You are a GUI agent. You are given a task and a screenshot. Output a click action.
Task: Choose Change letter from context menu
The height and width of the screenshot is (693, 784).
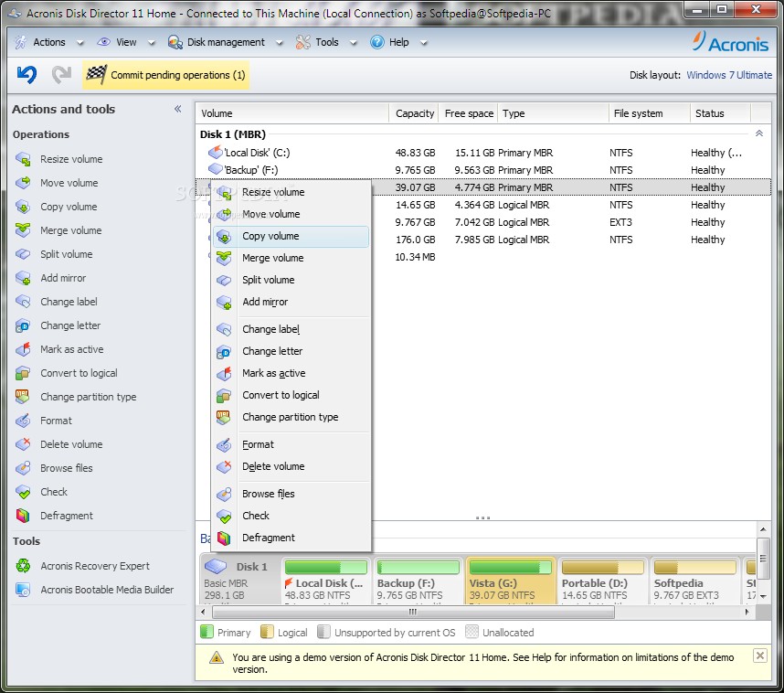(x=272, y=351)
